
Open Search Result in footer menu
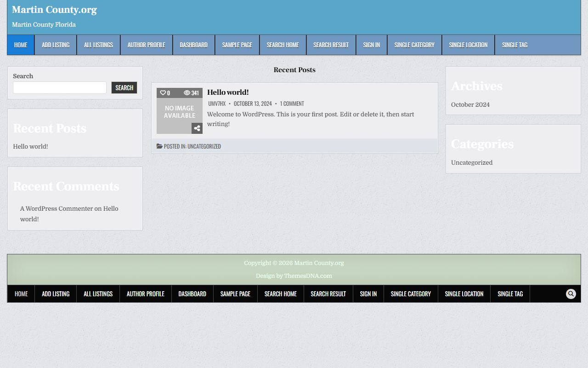point(328,294)
